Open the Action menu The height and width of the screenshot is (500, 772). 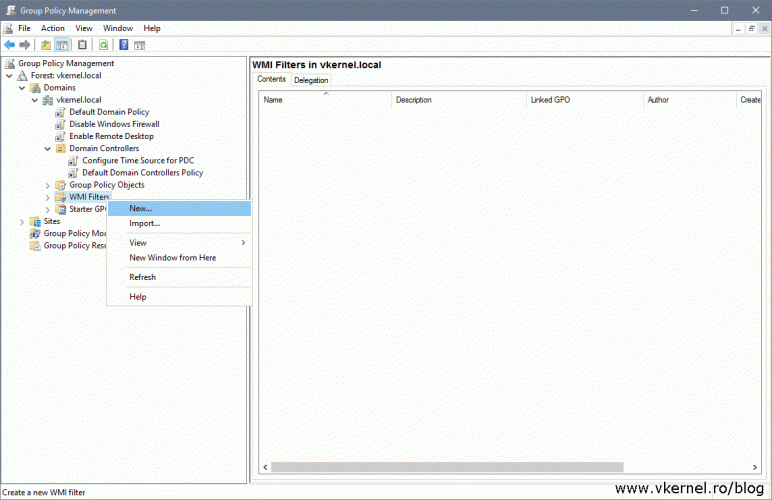pos(53,29)
